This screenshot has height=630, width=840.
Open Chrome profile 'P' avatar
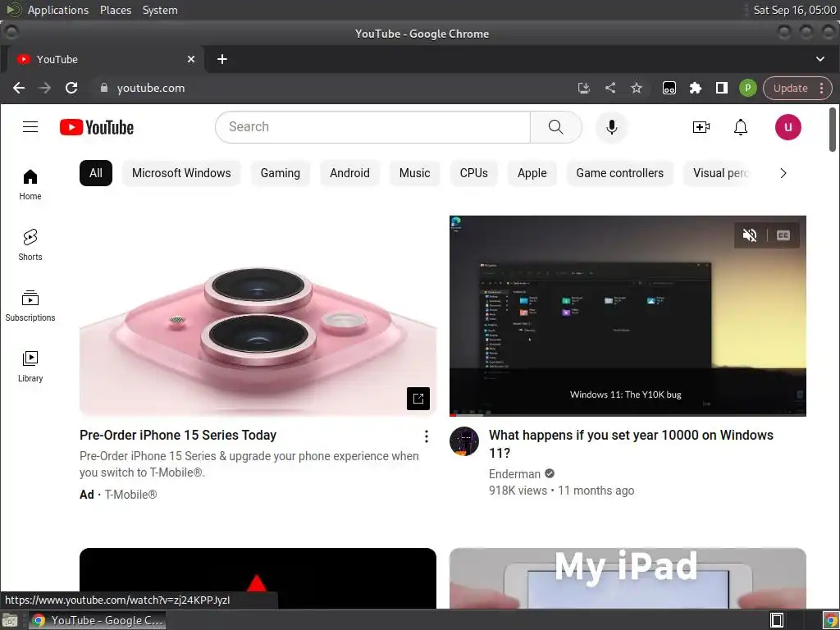(x=747, y=88)
